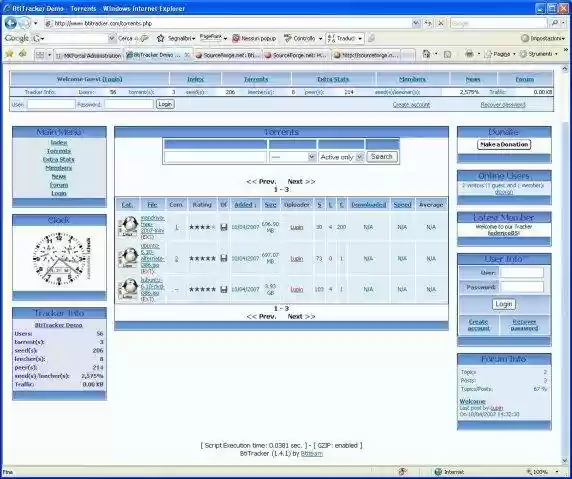Stop loading with the red X icon
The width and height of the screenshot is (572, 479).
click(x=441, y=23)
